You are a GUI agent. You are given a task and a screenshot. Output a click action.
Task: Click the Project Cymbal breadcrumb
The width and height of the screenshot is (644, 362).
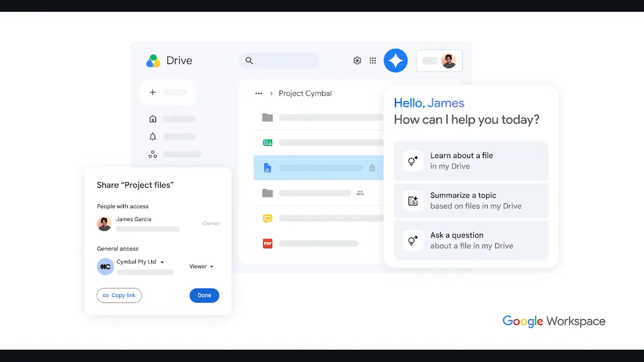tap(305, 93)
